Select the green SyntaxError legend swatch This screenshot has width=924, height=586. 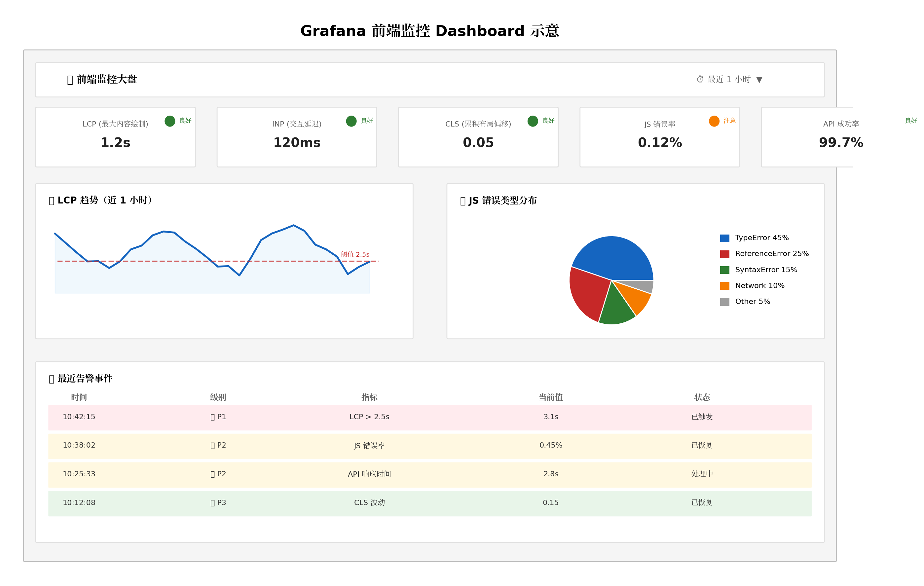(725, 270)
